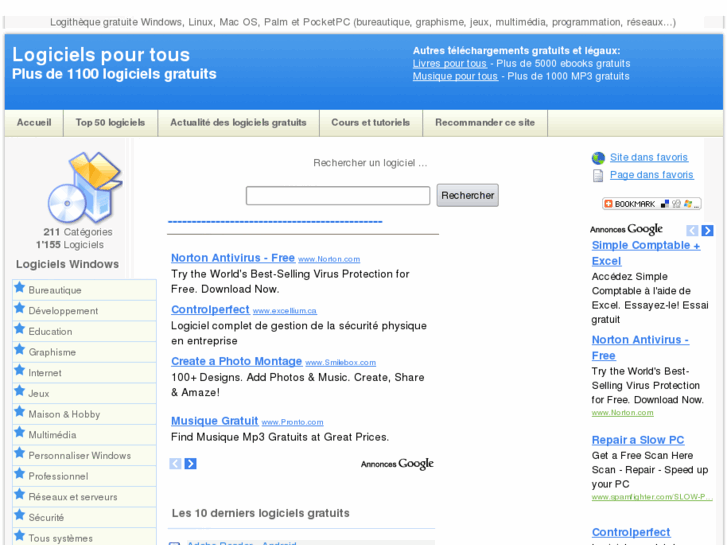Select the Bureautique category
Viewport: 727px width, 545px height.
pos(84,290)
